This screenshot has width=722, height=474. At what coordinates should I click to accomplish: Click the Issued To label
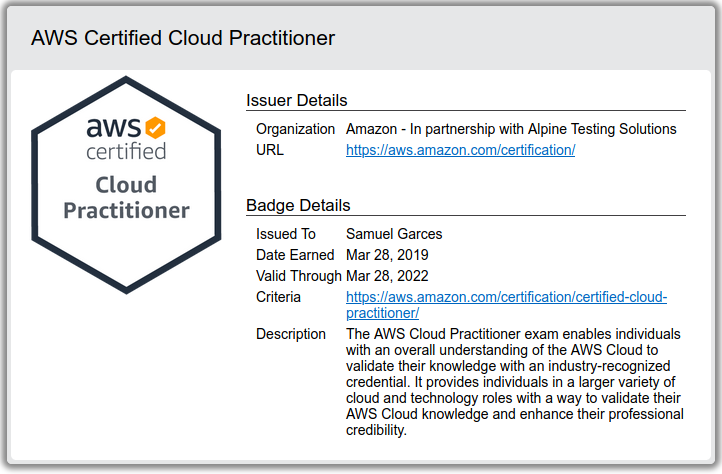click(x=286, y=234)
